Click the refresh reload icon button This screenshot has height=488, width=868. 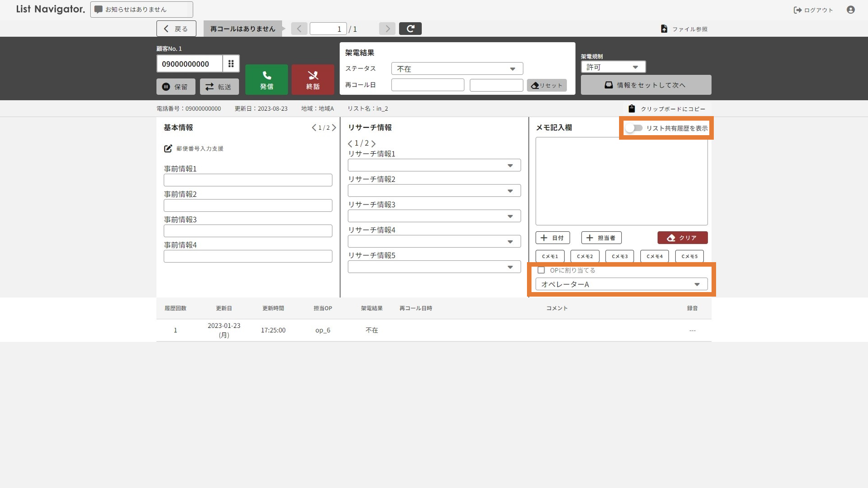[x=410, y=29]
